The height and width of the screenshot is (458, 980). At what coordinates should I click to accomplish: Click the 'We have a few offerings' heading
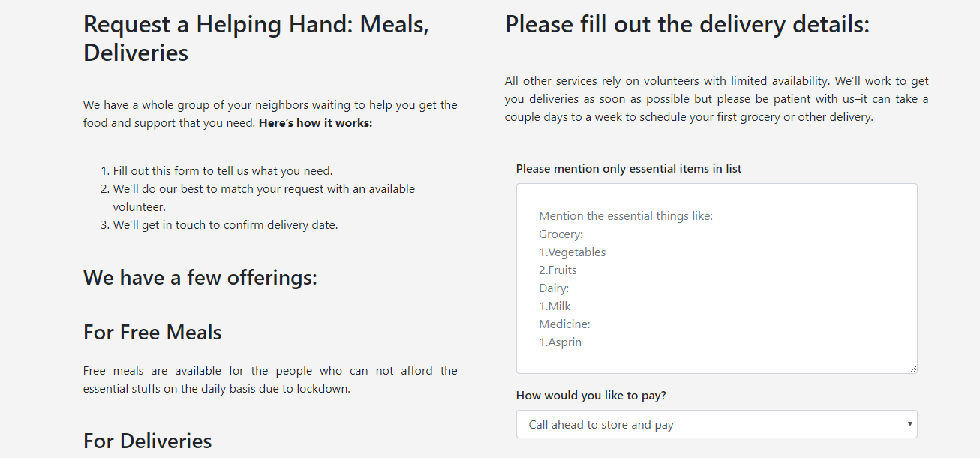pyautogui.click(x=200, y=278)
